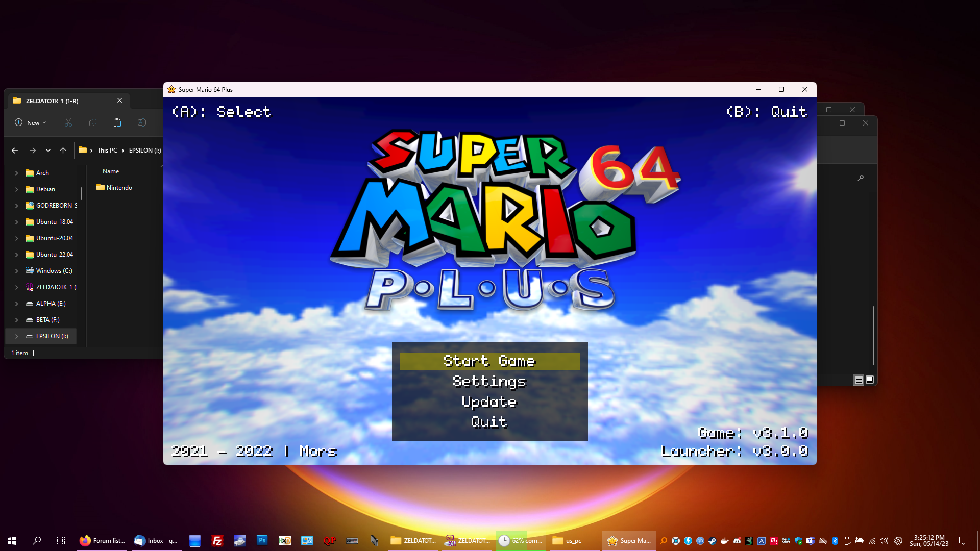The height and width of the screenshot is (551, 980).
Task: Click the Copy icon in Explorer toolbar
Action: (x=93, y=122)
